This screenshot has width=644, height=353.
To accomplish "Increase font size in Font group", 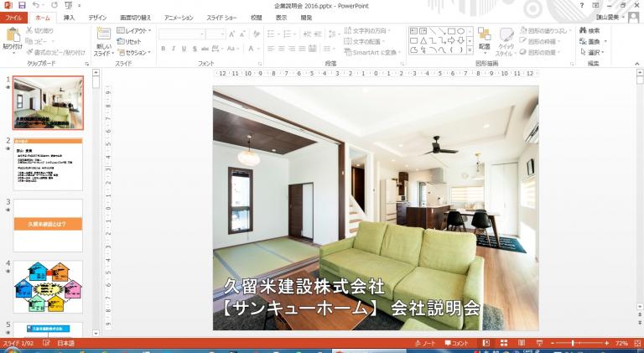I will click(232, 34).
